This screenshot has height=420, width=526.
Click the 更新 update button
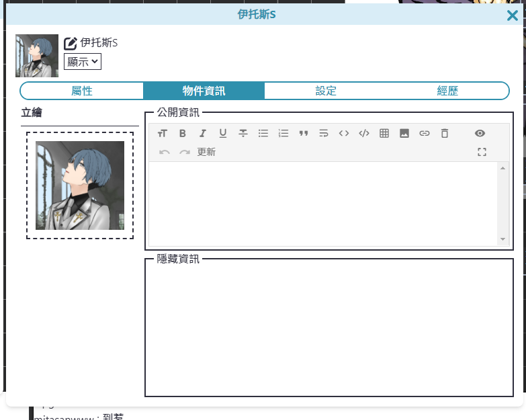(x=206, y=153)
